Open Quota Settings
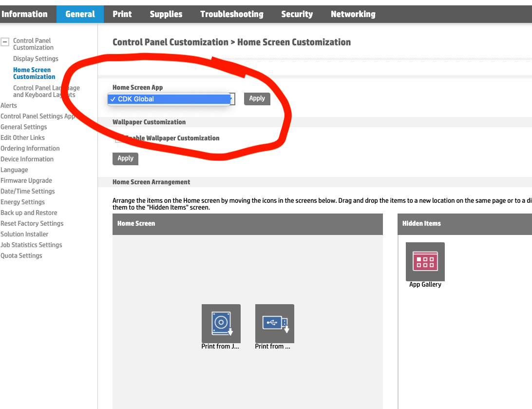The height and width of the screenshot is (409, 532). (x=21, y=255)
